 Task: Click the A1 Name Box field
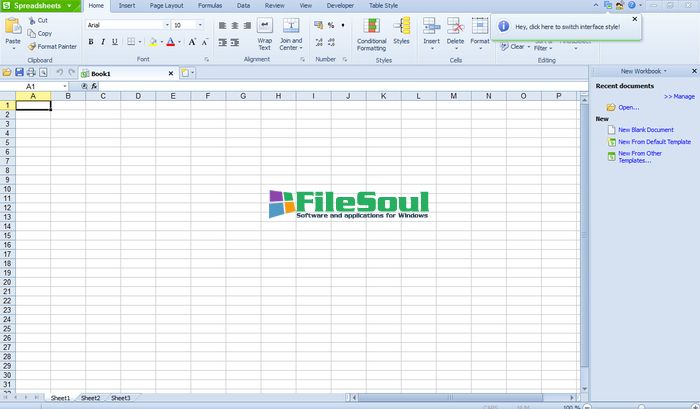(x=35, y=86)
